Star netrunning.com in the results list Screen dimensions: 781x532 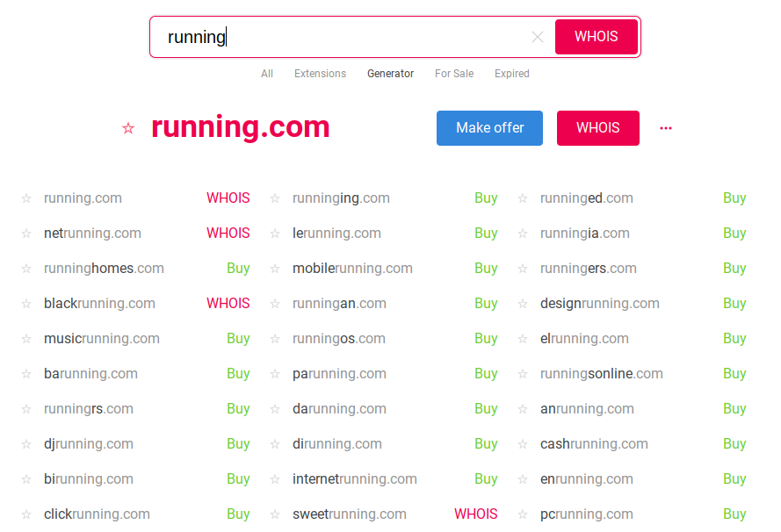(x=26, y=234)
